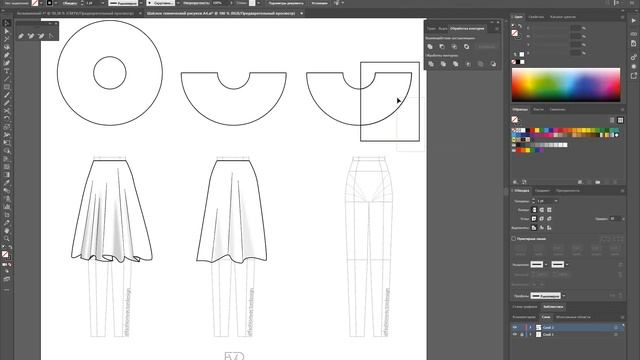Toggle visibility of Слой 1 layer

coord(515,334)
